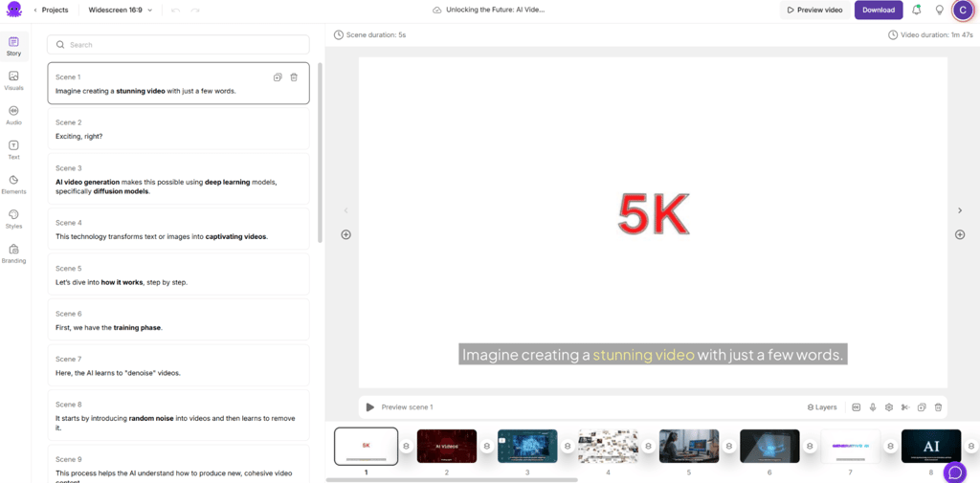Go to previous scene with left chevron
This screenshot has width=980, height=483.
(x=345, y=210)
